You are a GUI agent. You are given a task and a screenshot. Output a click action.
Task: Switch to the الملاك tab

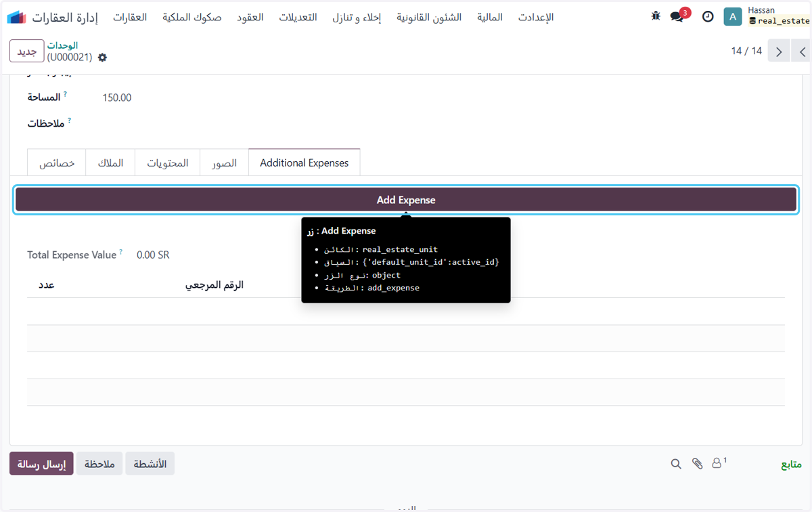(110, 163)
